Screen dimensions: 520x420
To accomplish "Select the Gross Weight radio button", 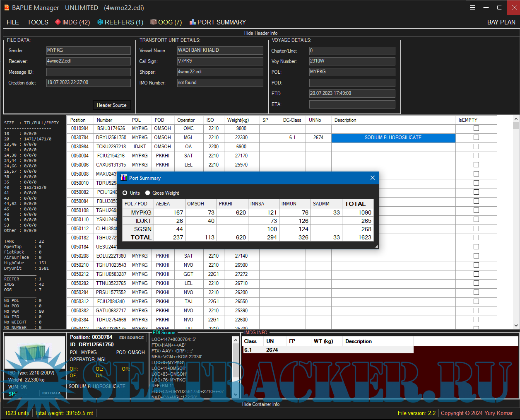I will click(147, 193).
